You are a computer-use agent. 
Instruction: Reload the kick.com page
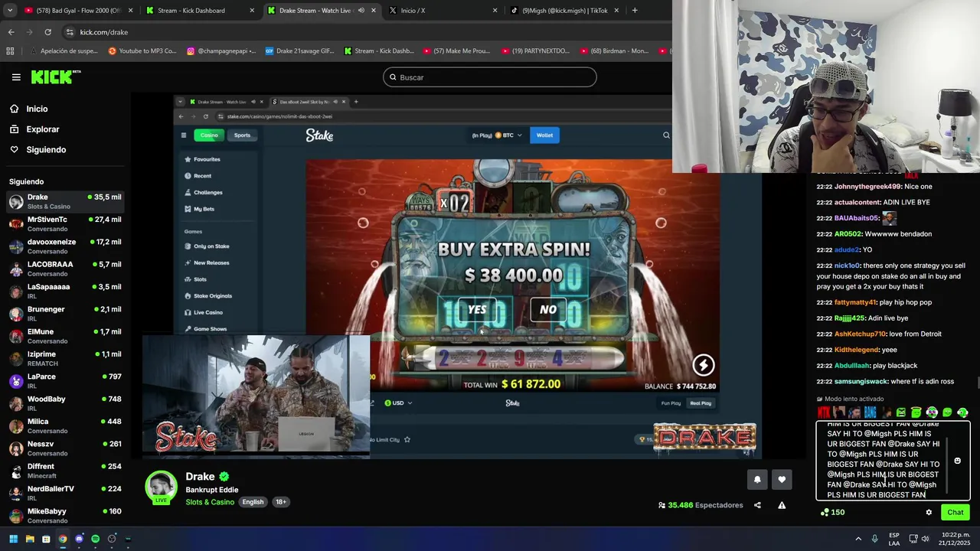47,32
